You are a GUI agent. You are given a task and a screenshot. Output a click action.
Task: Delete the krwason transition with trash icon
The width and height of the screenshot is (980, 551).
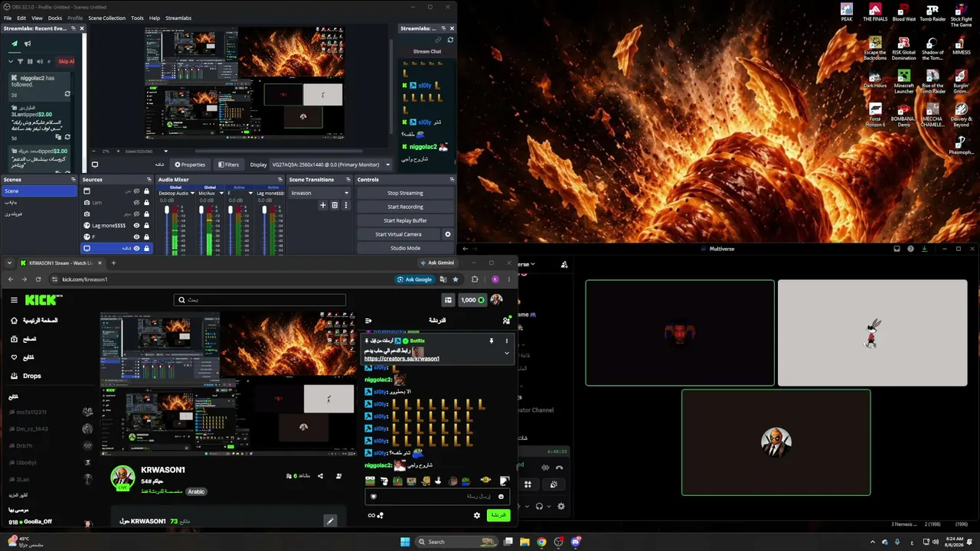click(335, 205)
